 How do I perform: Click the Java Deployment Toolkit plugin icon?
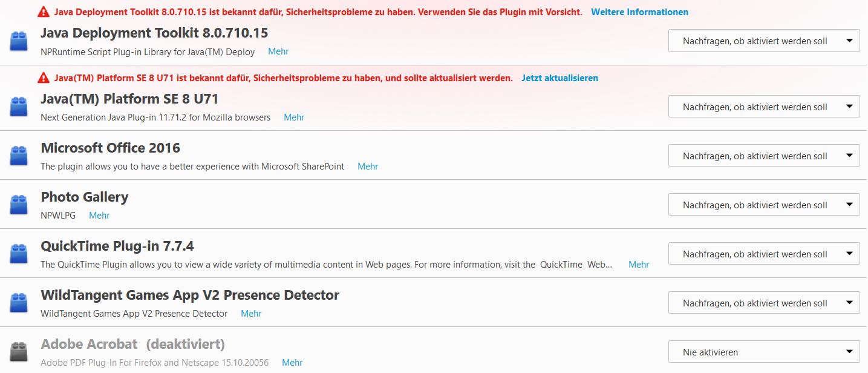click(19, 42)
